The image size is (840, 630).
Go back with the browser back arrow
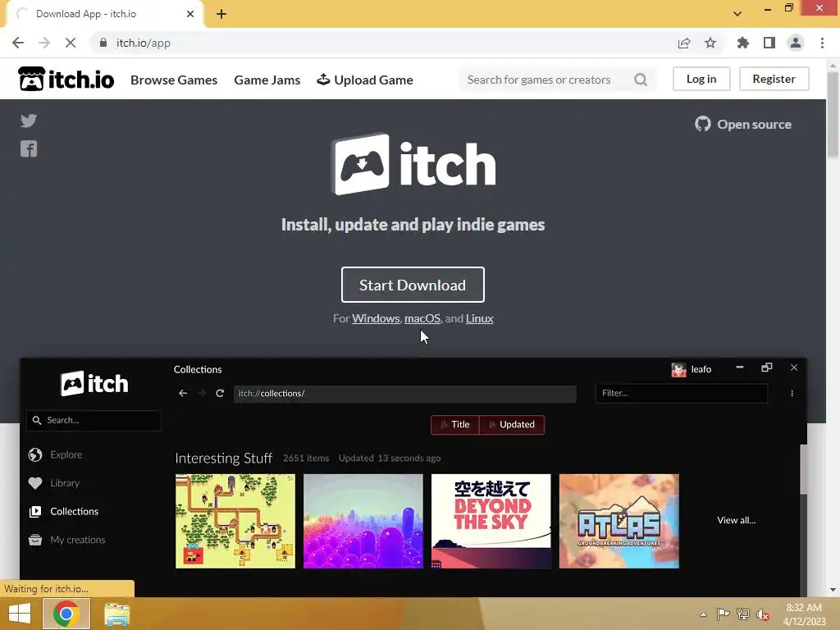pyautogui.click(x=18, y=43)
